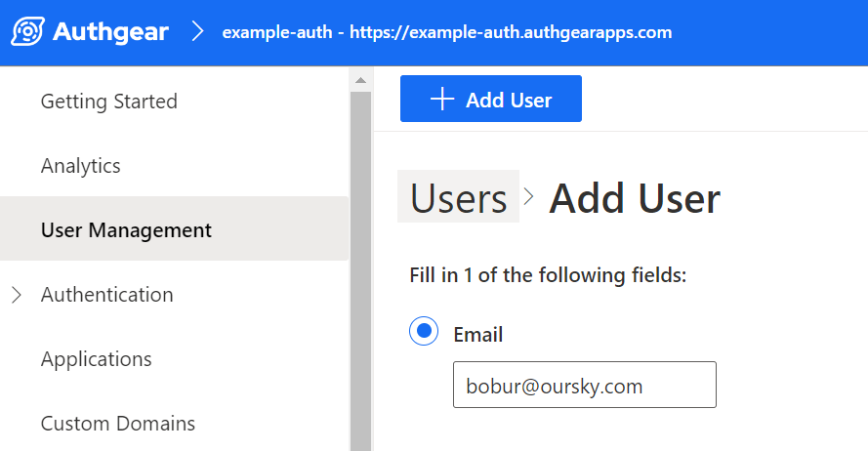Focus the Email address input field
The width and height of the screenshot is (868, 451).
(584, 386)
